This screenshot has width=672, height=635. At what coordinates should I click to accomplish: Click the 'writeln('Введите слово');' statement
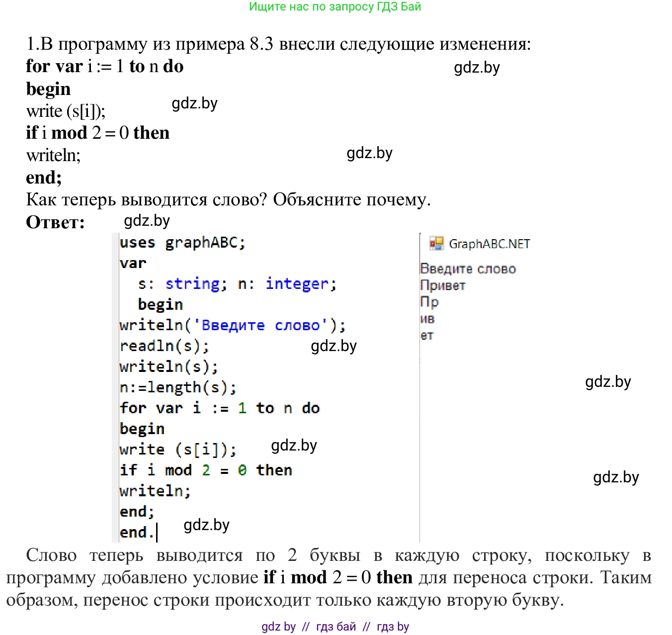(232, 325)
